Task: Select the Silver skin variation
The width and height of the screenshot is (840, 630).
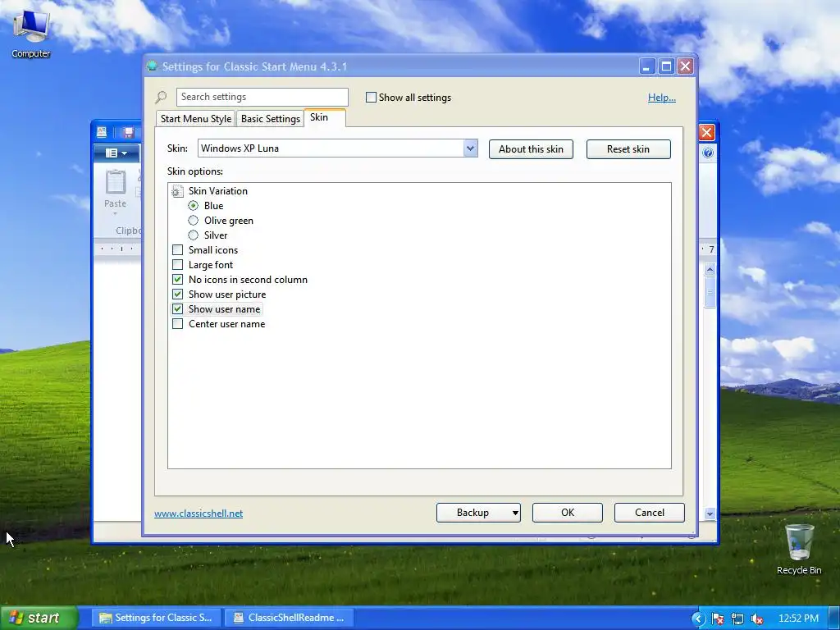Action: point(194,235)
